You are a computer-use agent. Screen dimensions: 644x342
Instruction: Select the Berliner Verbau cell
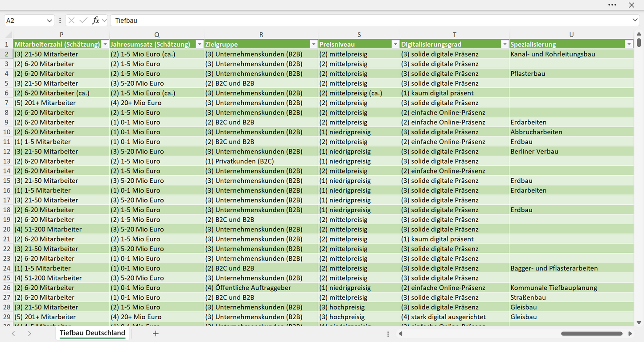coord(571,151)
